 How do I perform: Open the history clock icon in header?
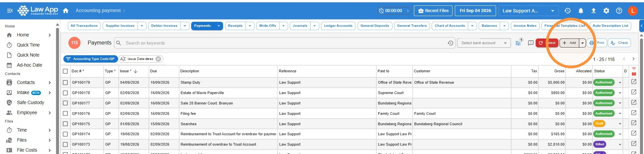pyautogui.click(x=568, y=11)
